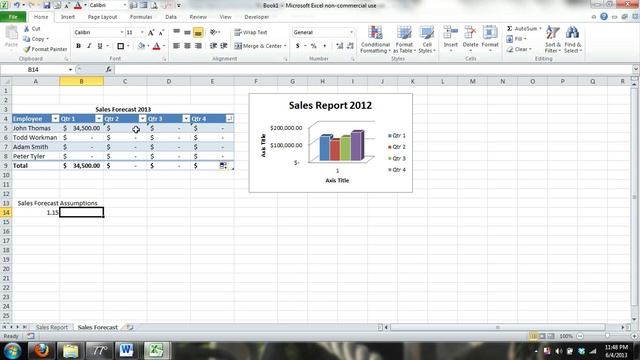The width and height of the screenshot is (640, 360).
Task: Open the number format General dropdown
Action: (x=351, y=32)
